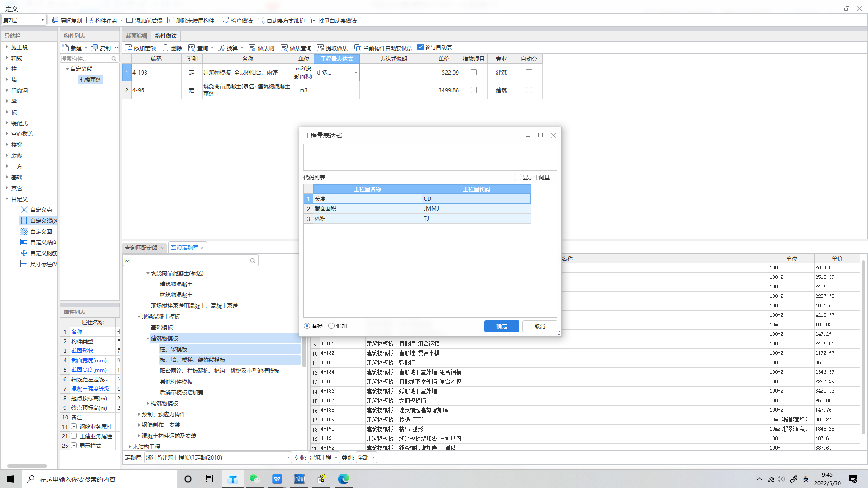The image size is (868, 488).
Task: Switch to 构件做法 tab
Action: tap(166, 36)
